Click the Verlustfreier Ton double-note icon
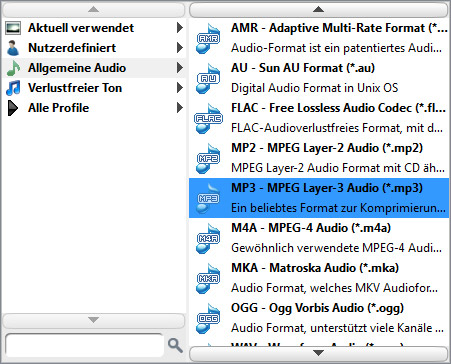Viewport: 451px width, 364px height. pyautogui.click(x=13, y=88)
